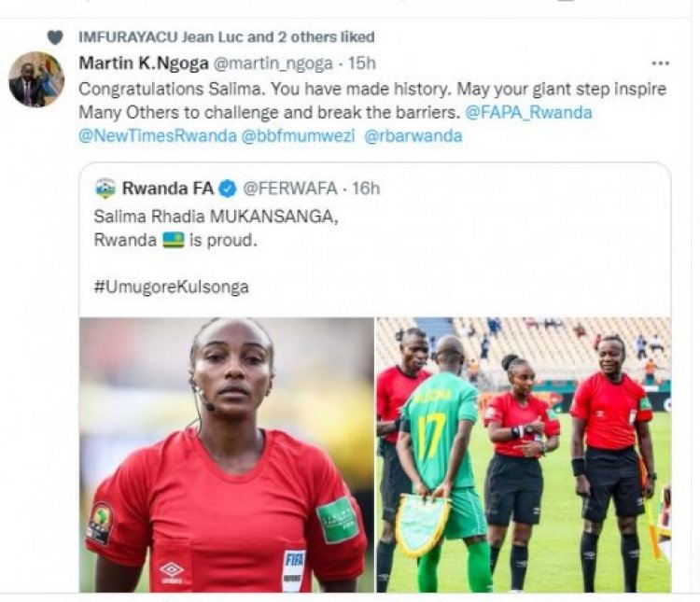Click the @FERWAFA handle in quoted tweet
The height and width of the screenshot is (602, 700).
pos(289,189)
